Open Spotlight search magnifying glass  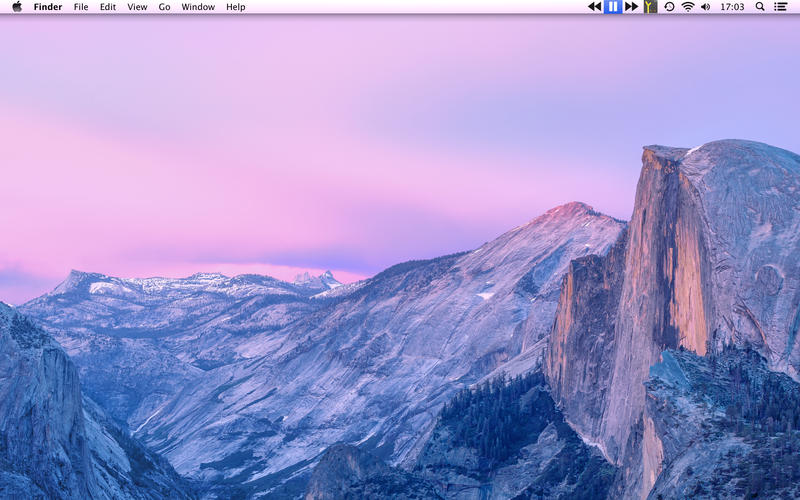760,7
